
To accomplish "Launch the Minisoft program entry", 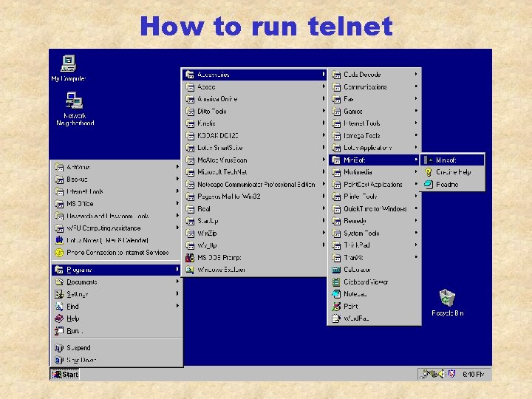I will pyautogui.click(x=452, y=160).
